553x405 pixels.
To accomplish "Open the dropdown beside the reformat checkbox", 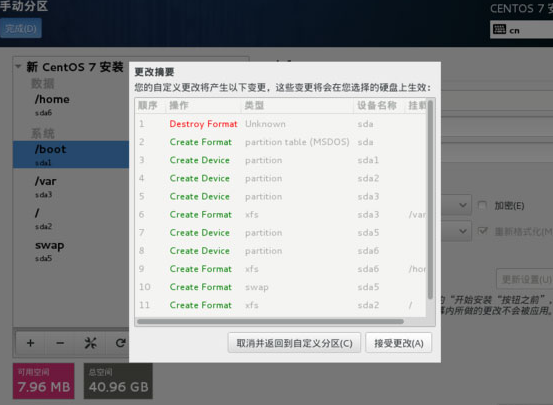I will pos(456,231).
